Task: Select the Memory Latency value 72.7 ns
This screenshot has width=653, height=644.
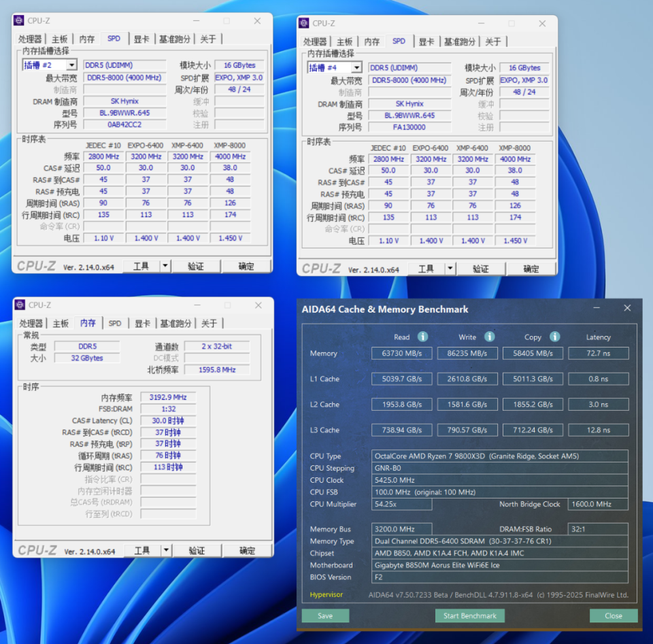Action: click(x=599, y=353)
